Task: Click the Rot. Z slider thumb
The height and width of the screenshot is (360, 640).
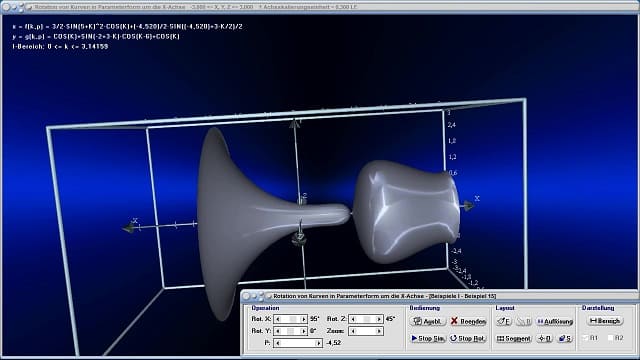Action: pyautogui.click(x=367, y=319)
